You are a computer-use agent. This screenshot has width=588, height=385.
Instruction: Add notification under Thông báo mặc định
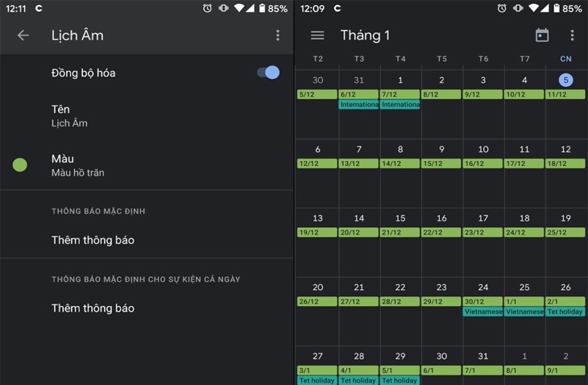pos(93,240)
